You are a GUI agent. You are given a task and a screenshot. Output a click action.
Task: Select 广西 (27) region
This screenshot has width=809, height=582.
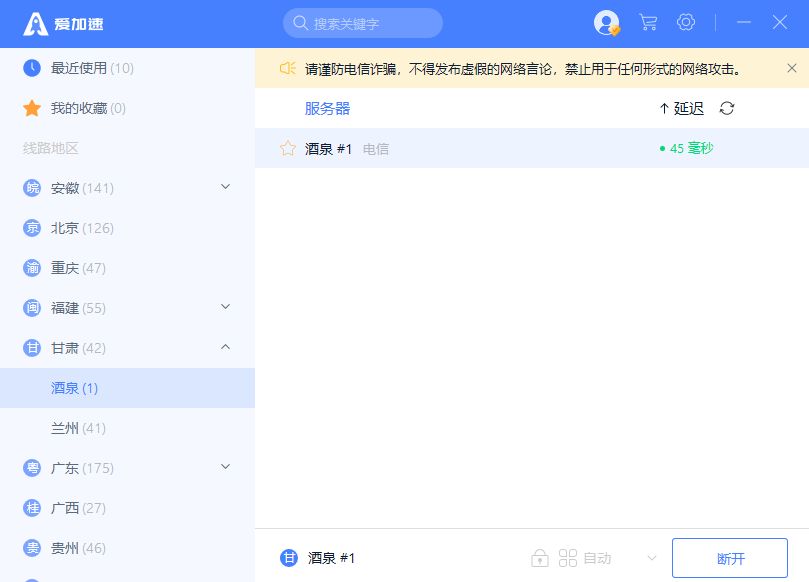point(127,508)
